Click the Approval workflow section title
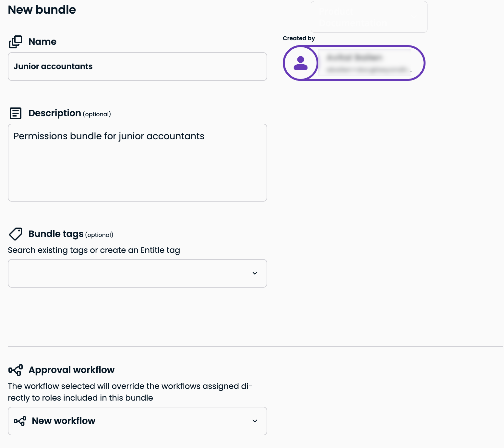 coord(72,370)
